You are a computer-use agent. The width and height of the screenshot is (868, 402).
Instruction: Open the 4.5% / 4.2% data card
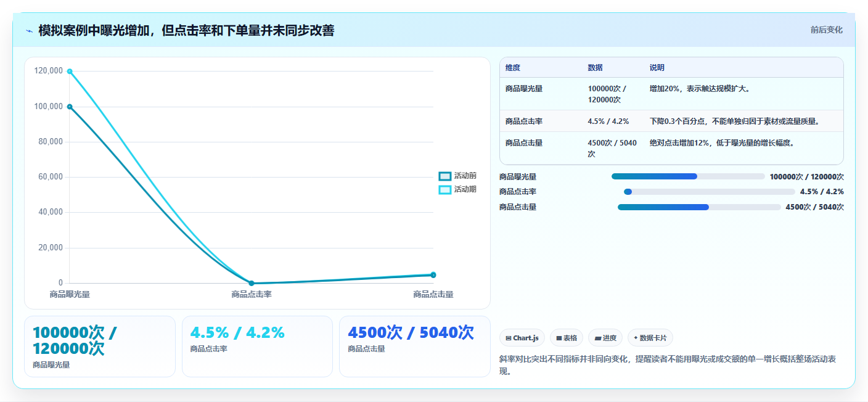tap(257, 346)
